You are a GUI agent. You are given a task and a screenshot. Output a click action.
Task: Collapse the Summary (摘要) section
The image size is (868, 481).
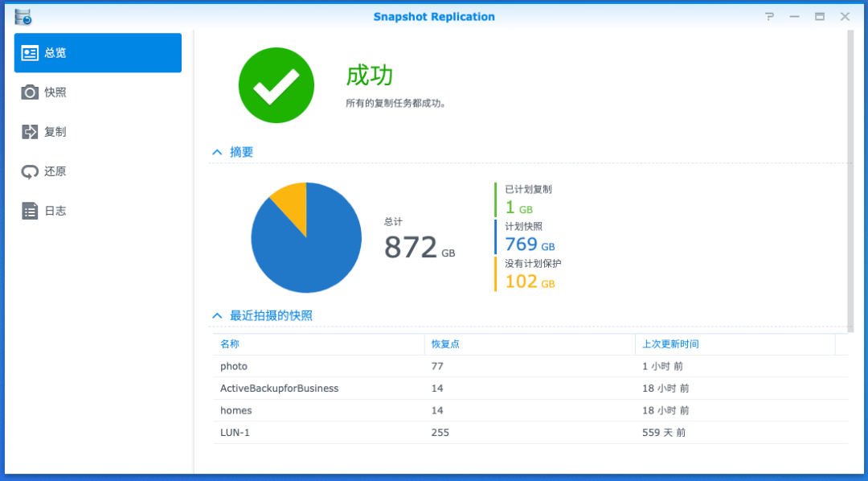pos(217,152)
